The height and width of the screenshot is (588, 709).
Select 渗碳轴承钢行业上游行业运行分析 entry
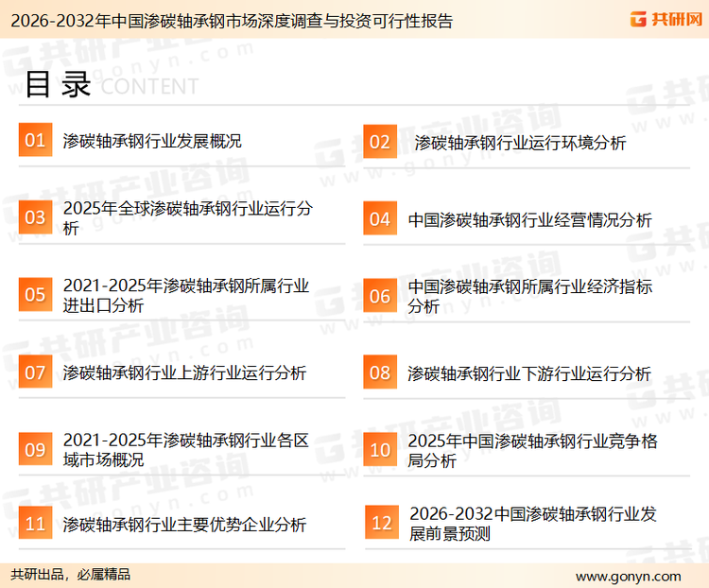pos(184,373)
